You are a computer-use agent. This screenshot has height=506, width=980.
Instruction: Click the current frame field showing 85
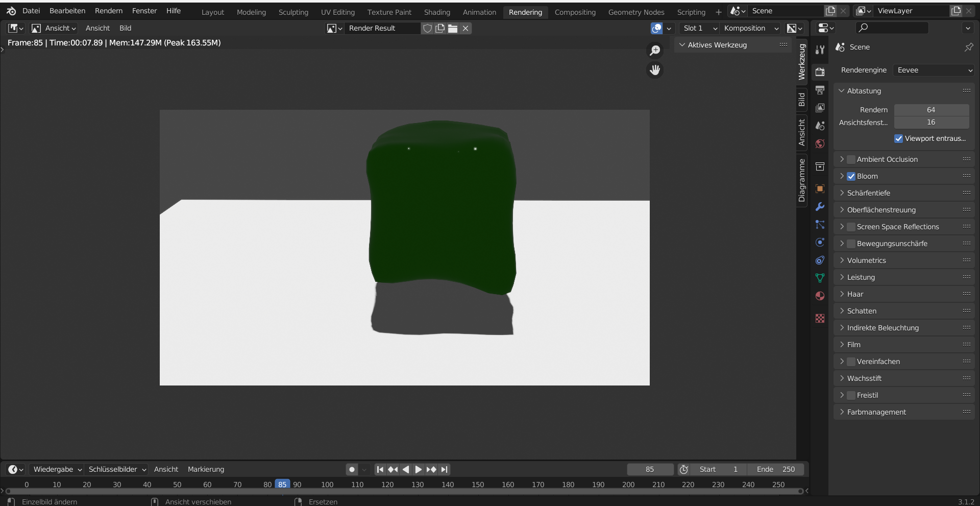[x=649, y=469]
